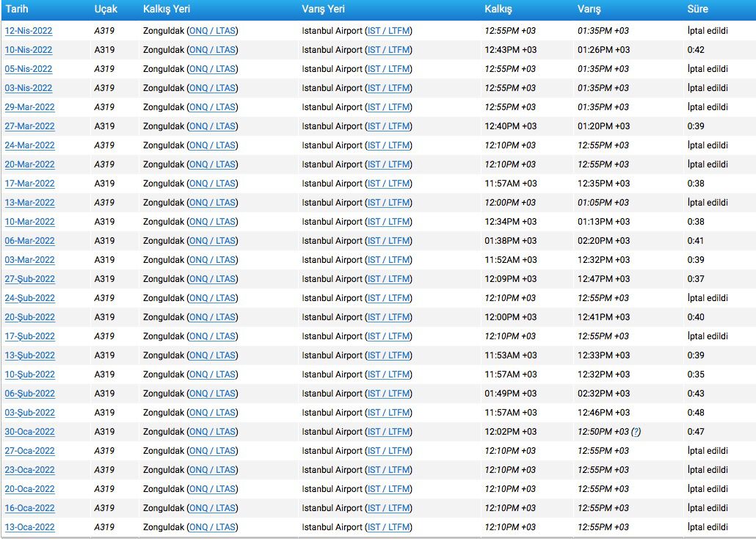Select the 12:43PM +03 departure time cell

(511, 50)
